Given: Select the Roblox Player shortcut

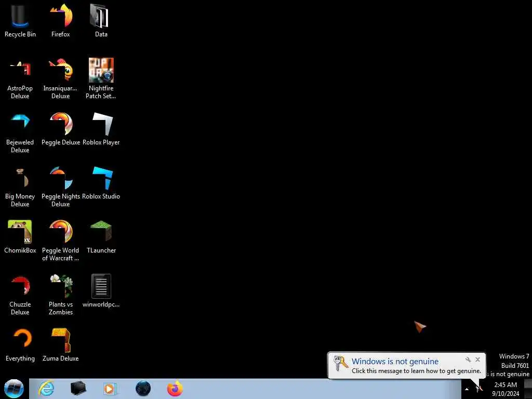Looking at the screenshot, I should (101, 129).
